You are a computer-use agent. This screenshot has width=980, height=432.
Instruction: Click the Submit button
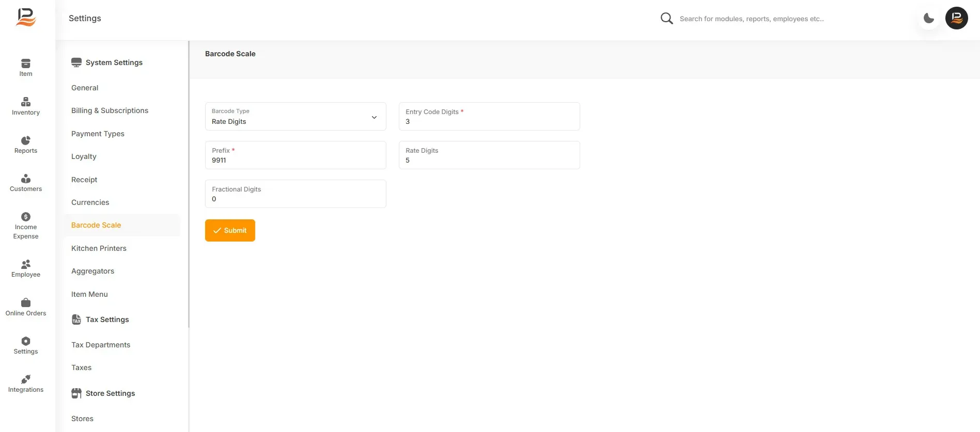pyautogui.click(x=230, y=230)
